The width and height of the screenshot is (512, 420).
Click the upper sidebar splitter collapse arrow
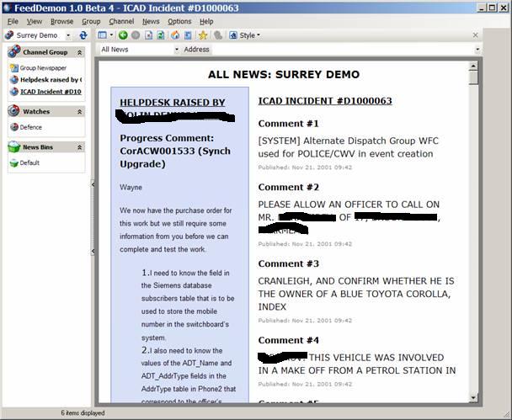click(93, 184)
